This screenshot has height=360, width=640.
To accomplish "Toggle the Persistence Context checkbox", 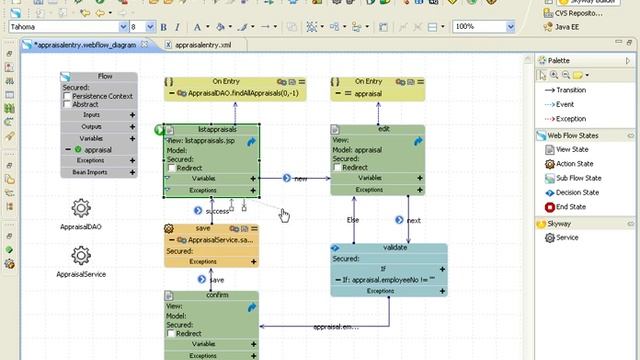I will [67, 96].
